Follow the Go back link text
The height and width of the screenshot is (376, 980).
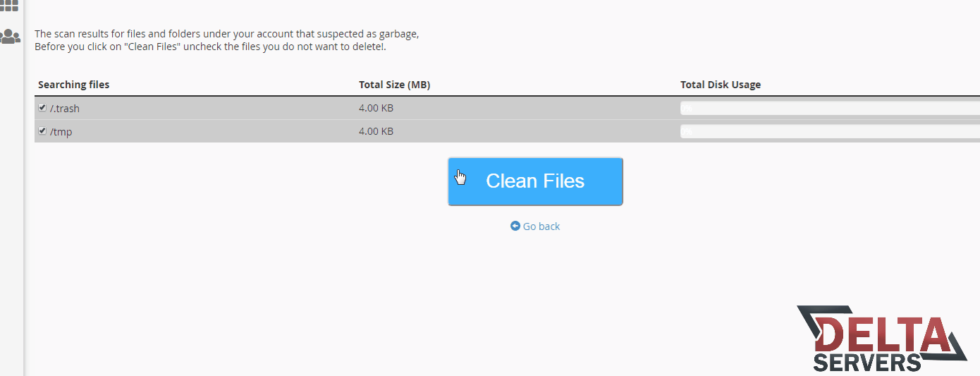click(x=541, y=226)
